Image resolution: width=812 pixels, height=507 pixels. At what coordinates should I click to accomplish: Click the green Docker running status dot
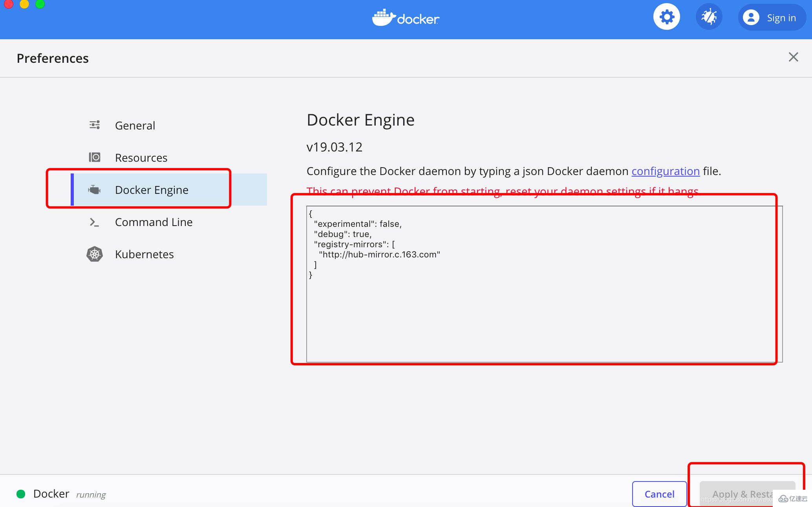21,494
